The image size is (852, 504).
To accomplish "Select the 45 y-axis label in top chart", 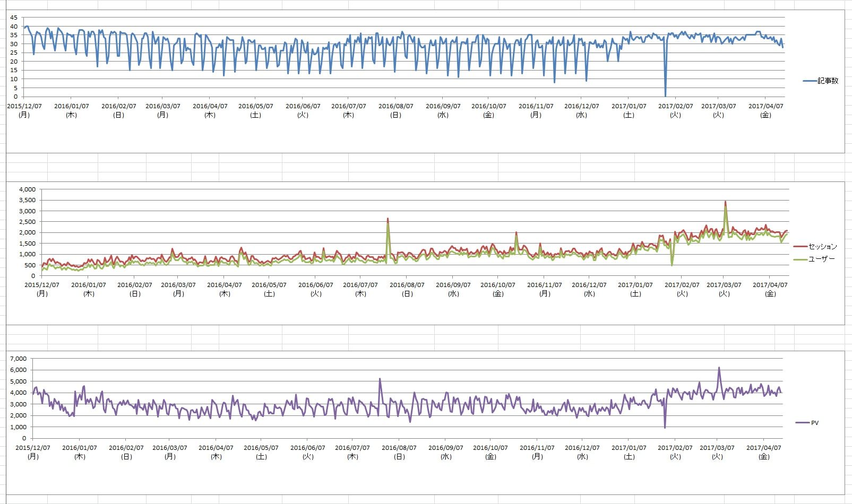I will pos(14,18).
